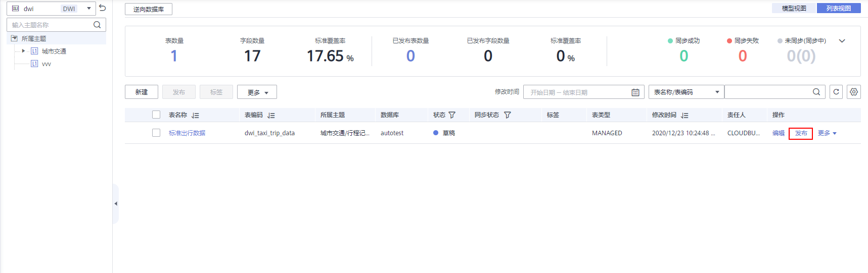Click the 同步成功 count 0

pyautogui.click(x=683, y=56)
